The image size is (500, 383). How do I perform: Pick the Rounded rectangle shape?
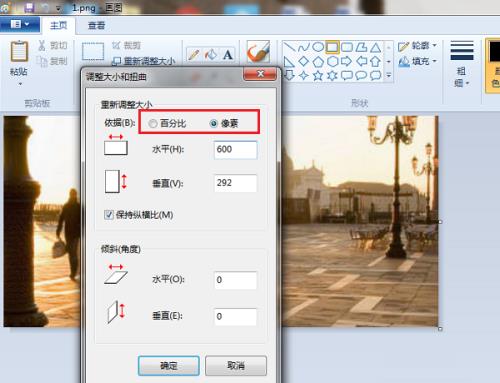click(347, 47)
